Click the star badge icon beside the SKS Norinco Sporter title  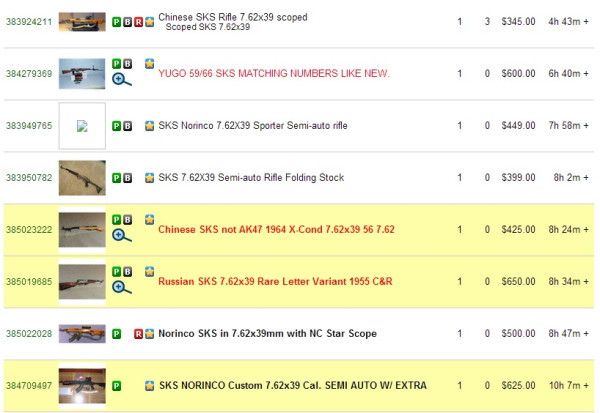tap(150, 126)
